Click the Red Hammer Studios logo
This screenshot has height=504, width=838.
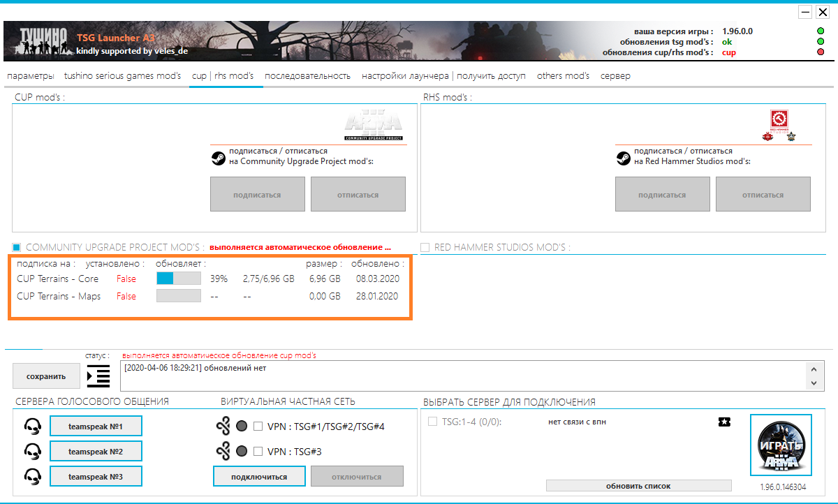click(779, 126)
